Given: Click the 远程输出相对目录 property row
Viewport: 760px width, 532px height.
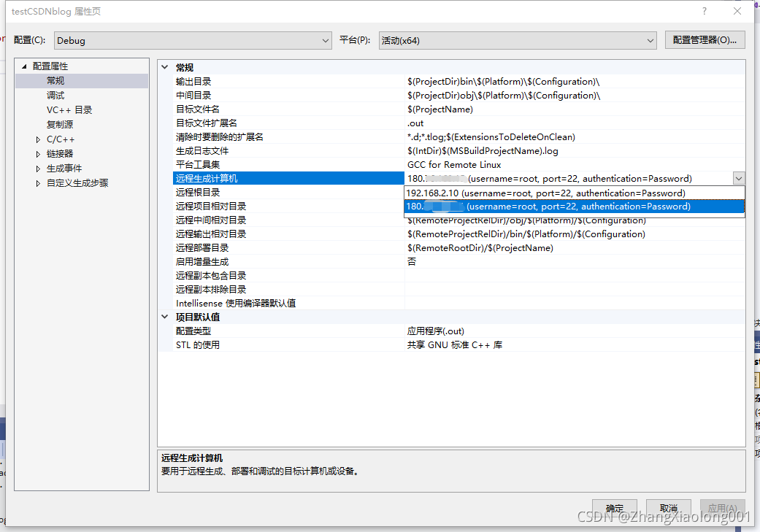Looking at the screenshot, I should (459, 234).
